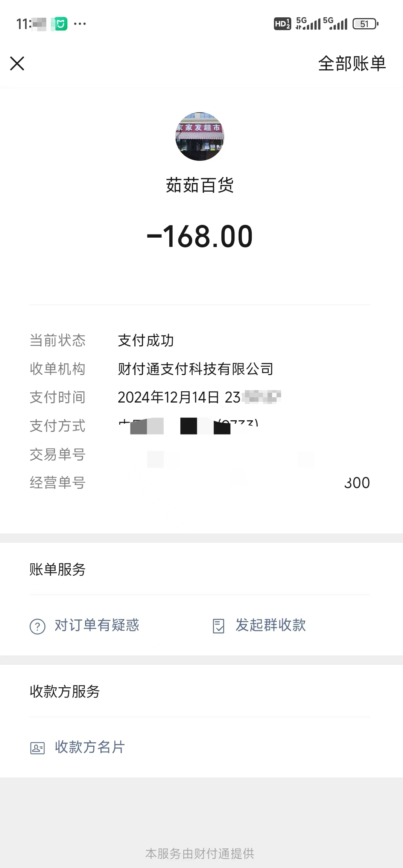Tap the merchant name 茹茹百货

coord(200,186)
